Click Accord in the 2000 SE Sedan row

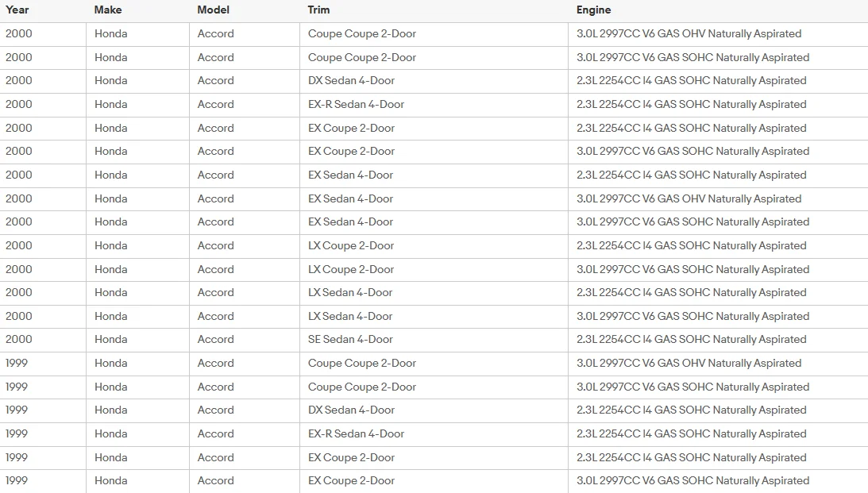215,340
